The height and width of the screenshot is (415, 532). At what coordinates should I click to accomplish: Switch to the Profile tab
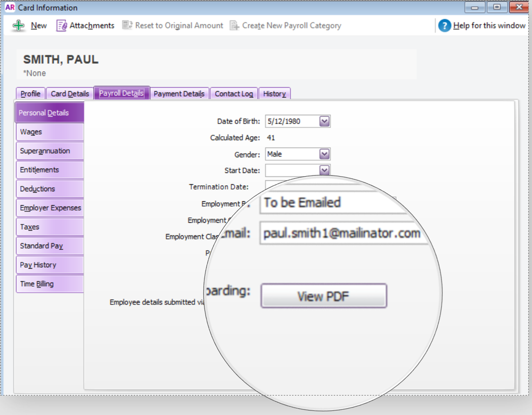coord(30,94)
